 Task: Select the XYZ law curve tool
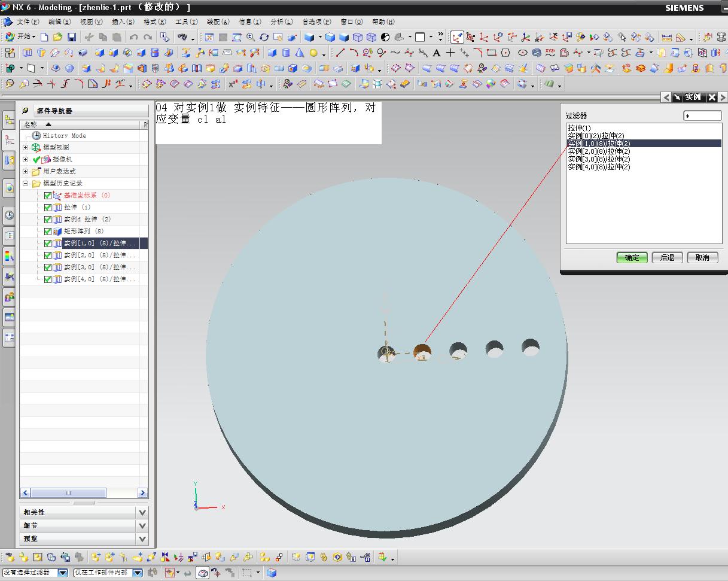[x=550, y=53]
